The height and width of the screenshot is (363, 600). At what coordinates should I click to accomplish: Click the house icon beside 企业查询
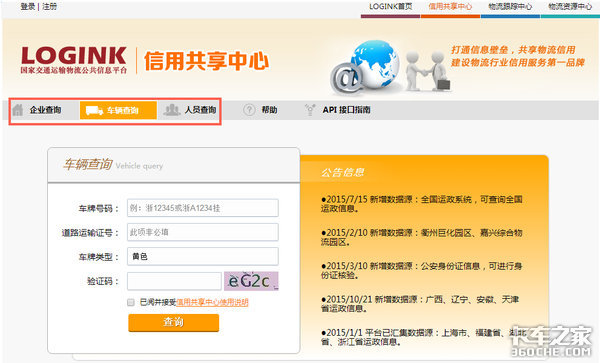[18, 110]
